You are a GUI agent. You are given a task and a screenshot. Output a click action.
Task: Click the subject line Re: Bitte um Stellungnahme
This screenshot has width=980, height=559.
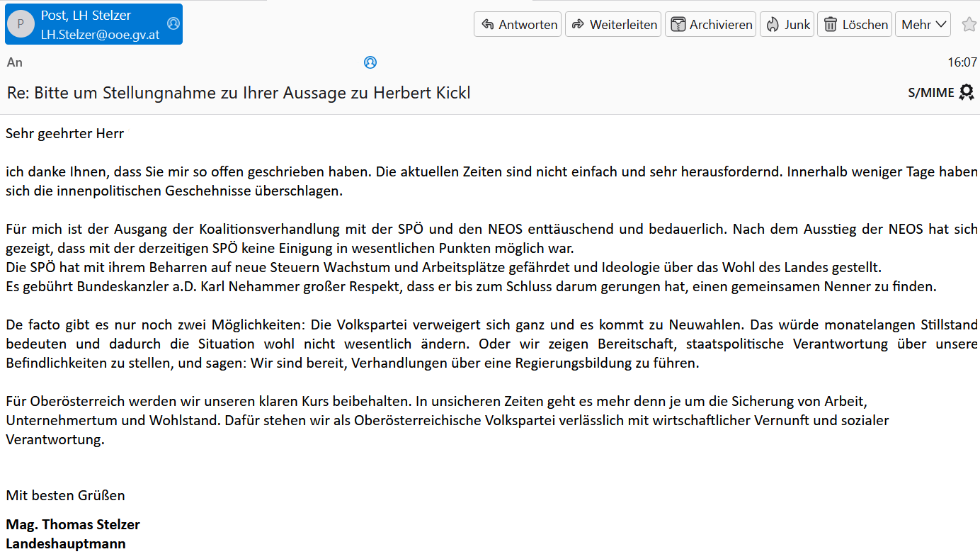[239, 93]
